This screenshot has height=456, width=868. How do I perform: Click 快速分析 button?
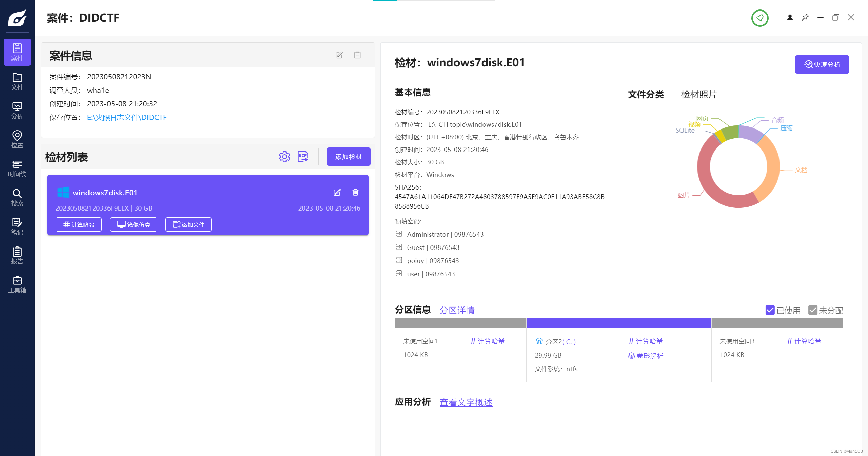click(822, 64)
